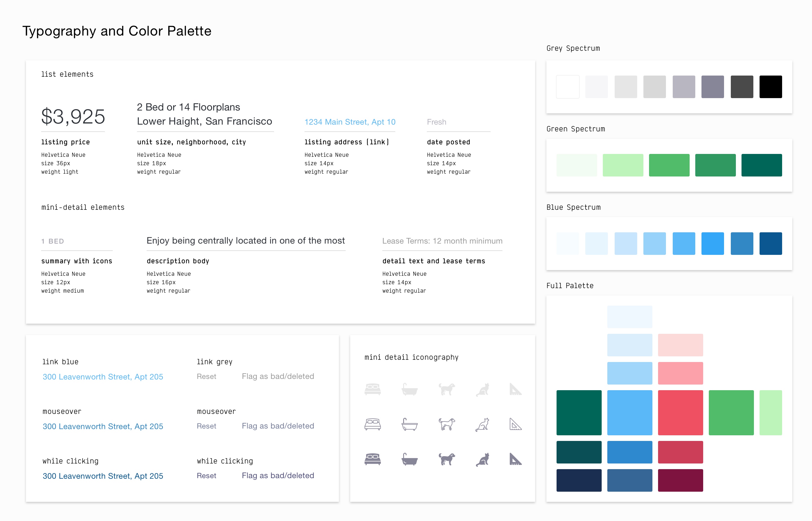Image resolution: width=812 pixels, height=521 pixels.
Task: Choose the dark charcoal swatch in Grey Spectrum
Action: [742, 87]
